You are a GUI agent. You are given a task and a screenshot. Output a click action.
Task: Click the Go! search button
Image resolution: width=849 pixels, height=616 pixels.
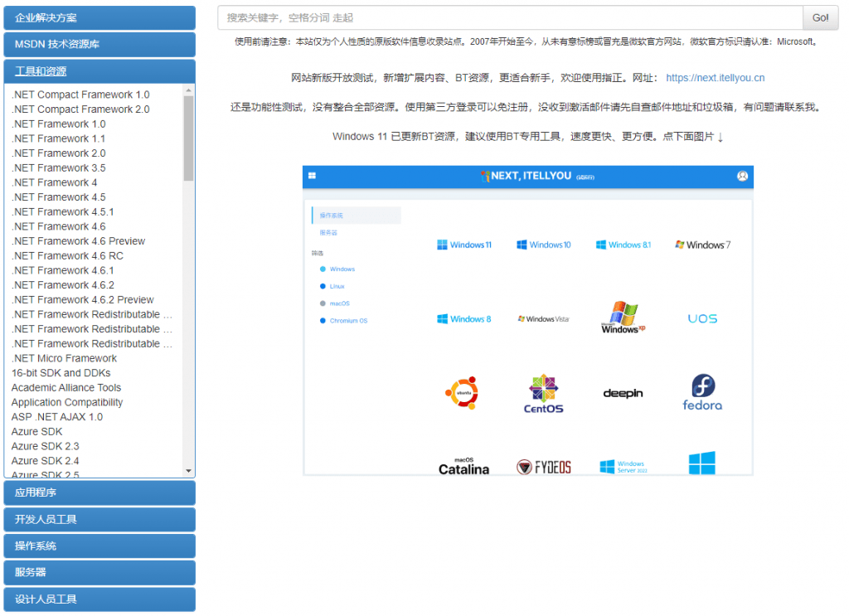(820, 18)
